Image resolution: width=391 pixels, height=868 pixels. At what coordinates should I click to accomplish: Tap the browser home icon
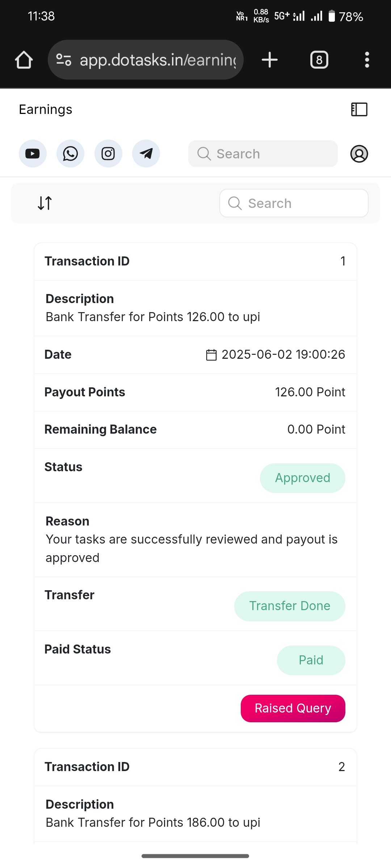[x=24, y=60]
